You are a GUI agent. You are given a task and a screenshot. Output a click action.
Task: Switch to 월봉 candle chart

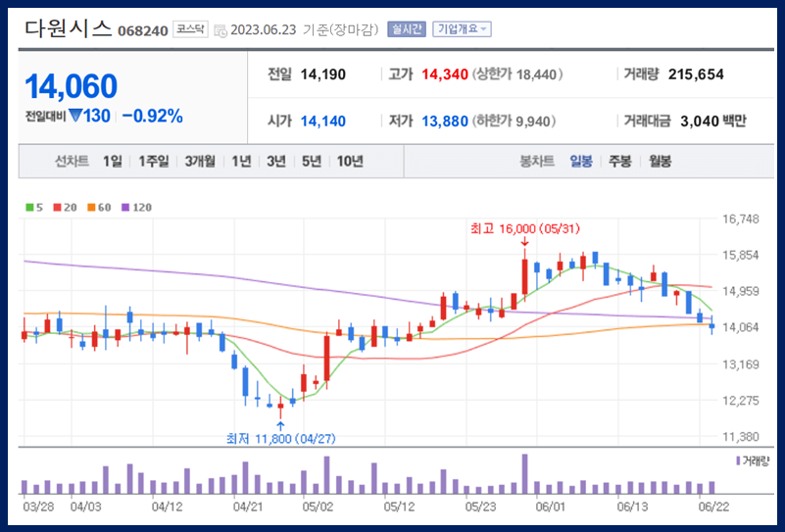click(661, 161)
